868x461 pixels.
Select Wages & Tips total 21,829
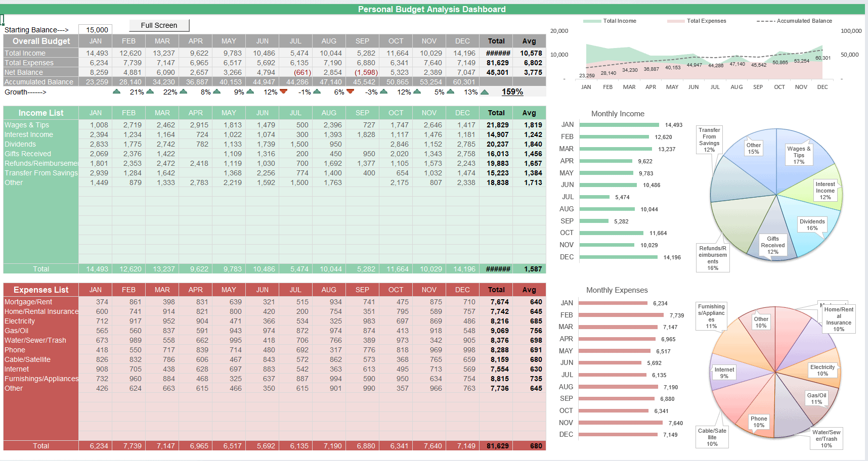click(x=496, y=125)
